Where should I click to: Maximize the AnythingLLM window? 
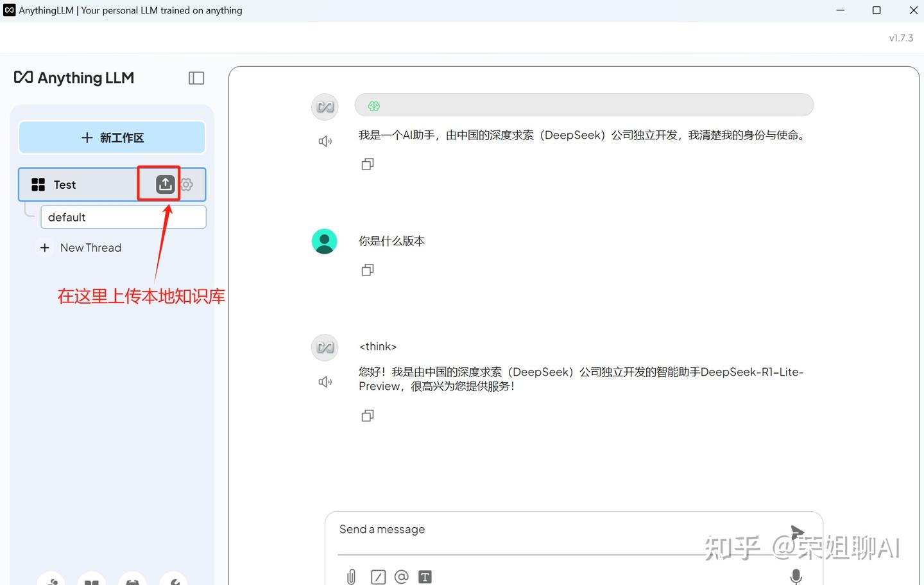[877, 10]
